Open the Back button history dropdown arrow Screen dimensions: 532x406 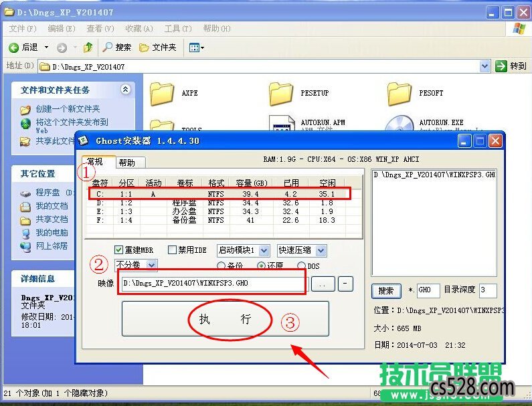[x=46, y=47]
